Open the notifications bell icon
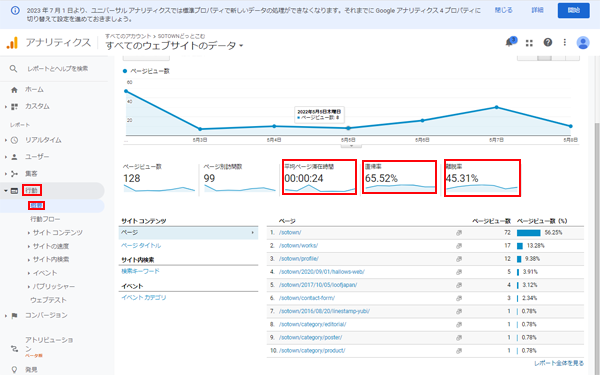Viewport: 600px width, 375px height. point(510,42)
